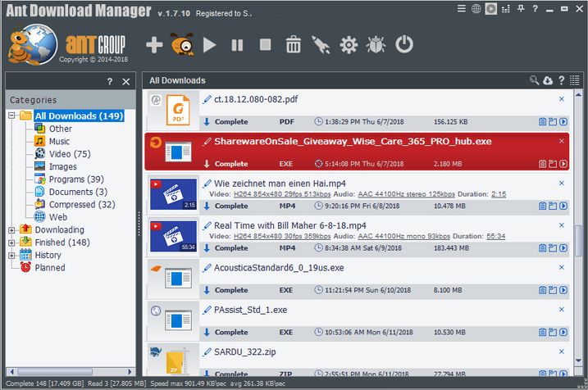The width and height of the screenshot is (588, 390).
Task: Expand the Finished (148) tree node
Action: pos(11,243)
